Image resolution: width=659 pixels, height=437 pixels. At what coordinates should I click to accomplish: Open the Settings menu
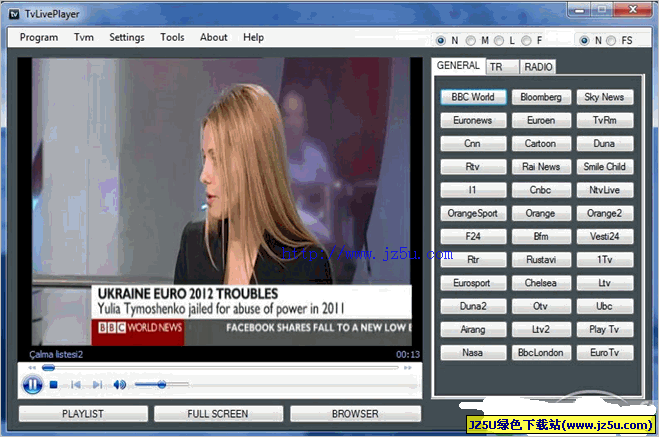click(127, 37)
